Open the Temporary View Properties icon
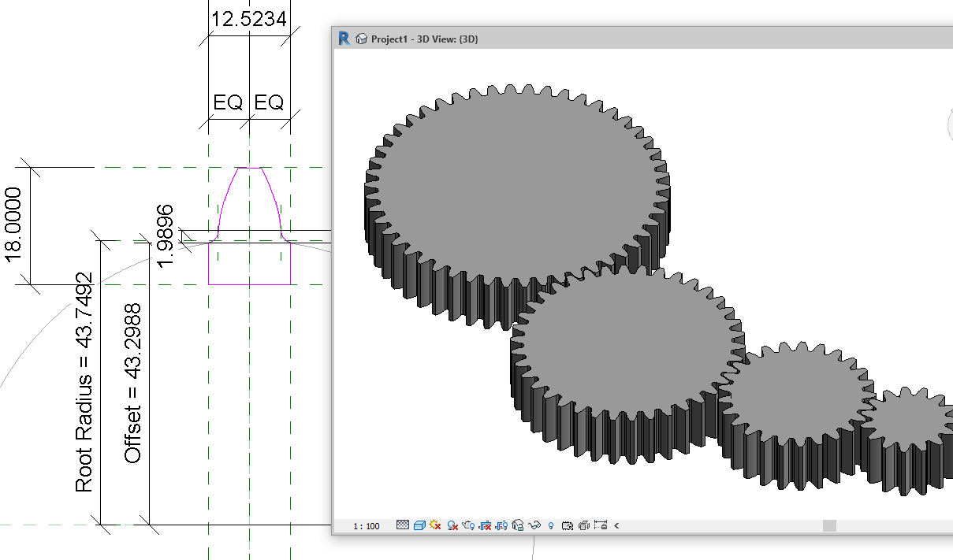The image size is (953, 560). coord(567,525)
